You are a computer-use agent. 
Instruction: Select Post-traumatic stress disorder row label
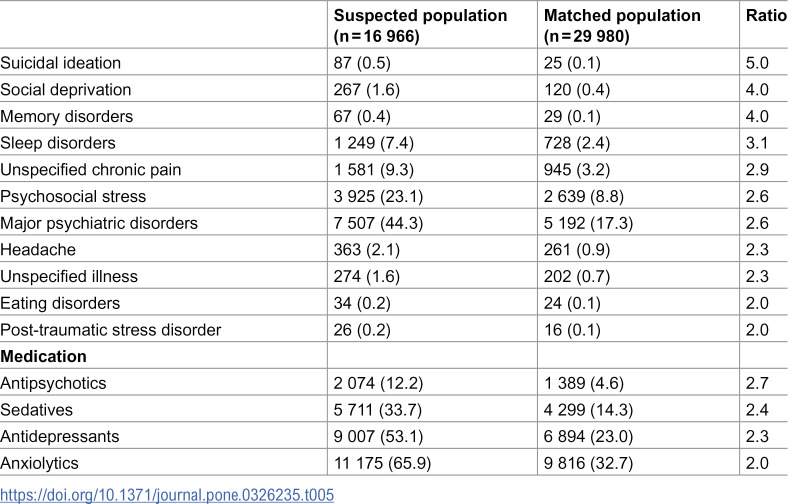coord(111,330)
